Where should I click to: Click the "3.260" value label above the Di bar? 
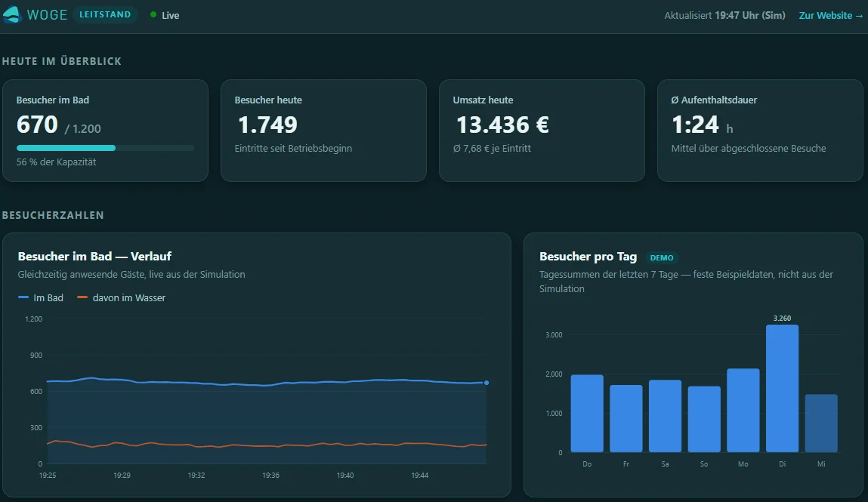(782, 319)
